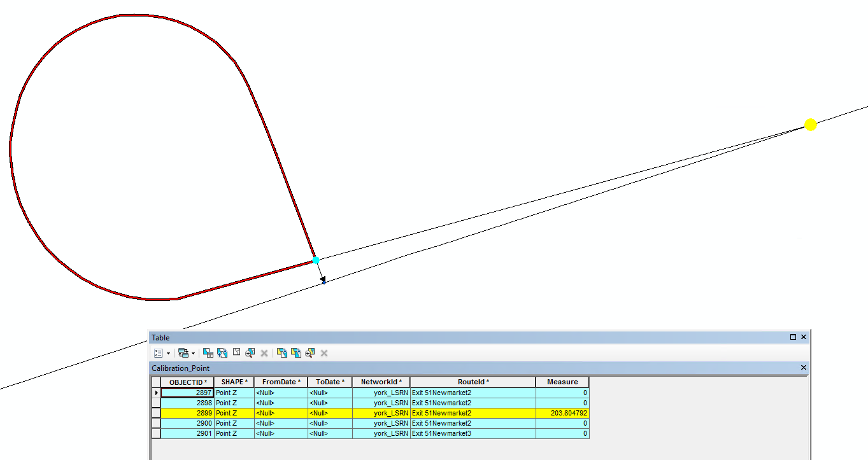Toggle row selector for OBJECTID 2900
868x460 pixels.
(x=156, y=423)
